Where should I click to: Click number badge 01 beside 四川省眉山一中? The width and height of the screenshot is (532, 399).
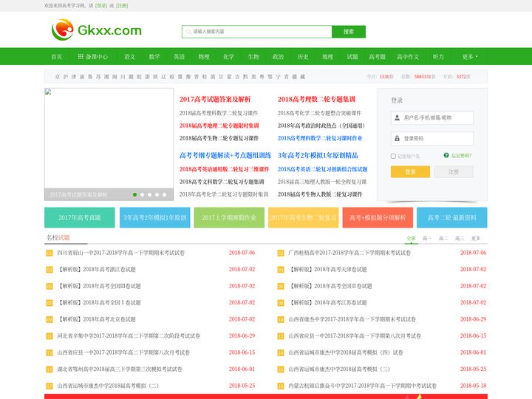(50, 253)
